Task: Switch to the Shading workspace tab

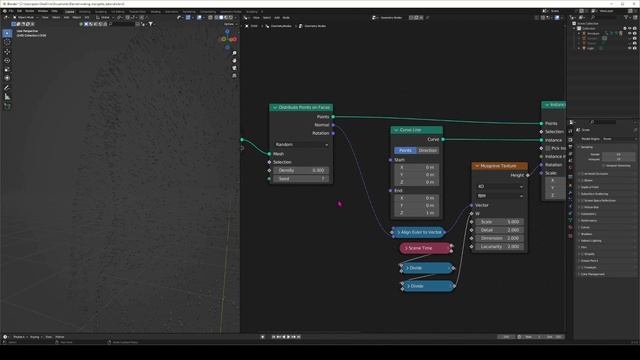Action: point(156,12)
